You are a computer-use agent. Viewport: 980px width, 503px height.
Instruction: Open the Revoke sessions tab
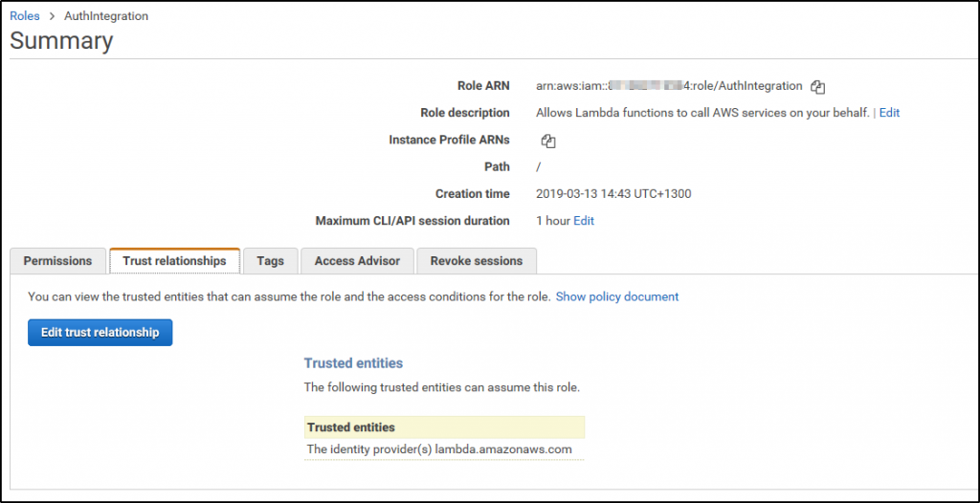[x=476, y=261]
